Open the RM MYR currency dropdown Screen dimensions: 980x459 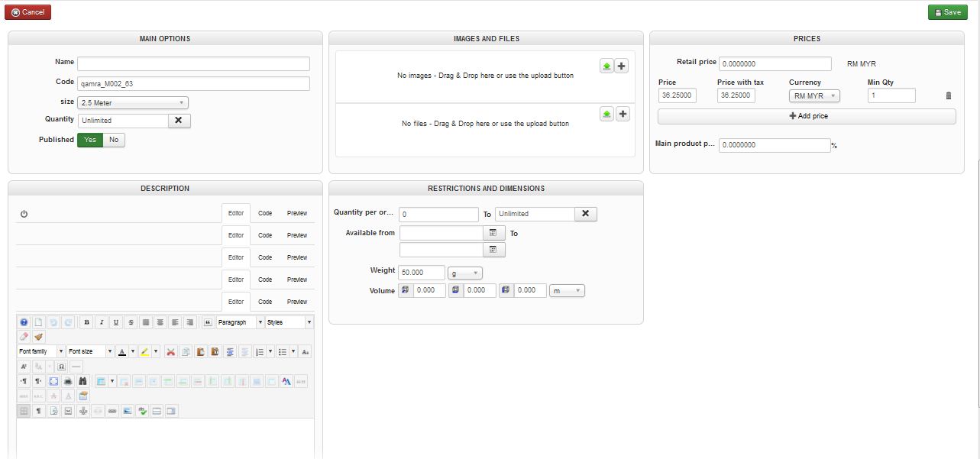click(x=814, y=95)
